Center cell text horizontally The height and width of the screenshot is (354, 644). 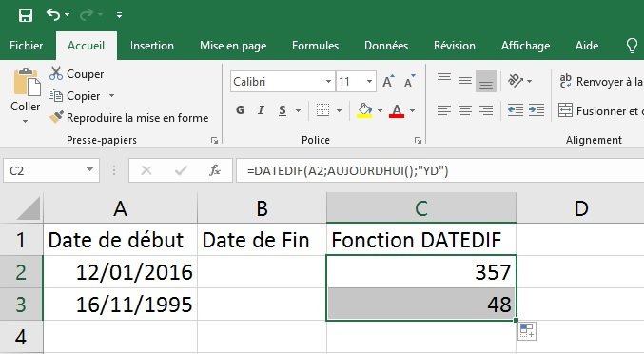tap(465, 110)
